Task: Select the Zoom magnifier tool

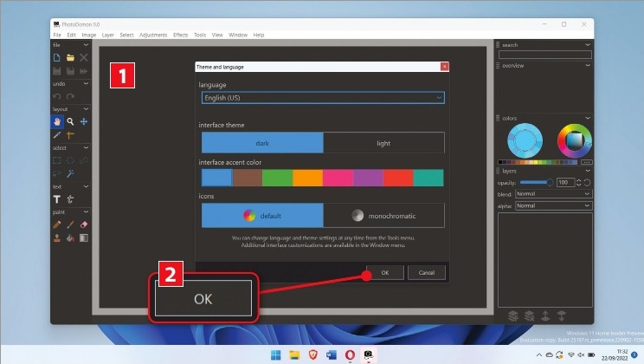Action: coord(70,122)
